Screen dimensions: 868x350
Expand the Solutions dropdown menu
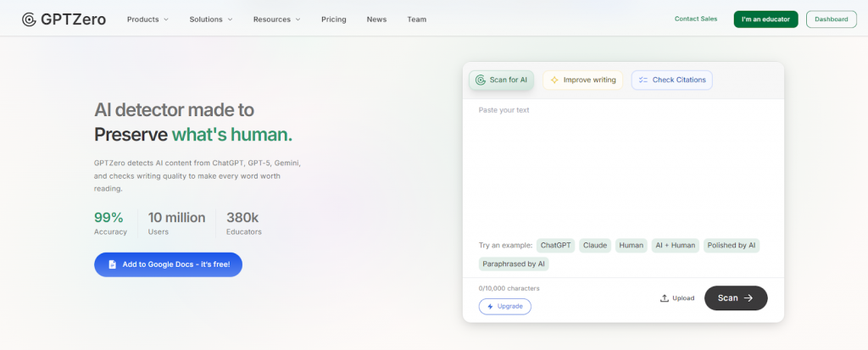click(x=210, y=19)
